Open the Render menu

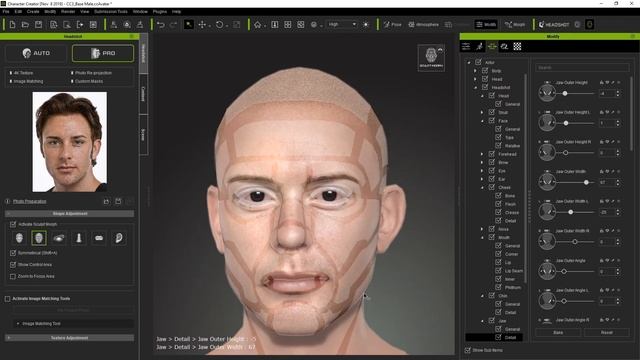68,12
